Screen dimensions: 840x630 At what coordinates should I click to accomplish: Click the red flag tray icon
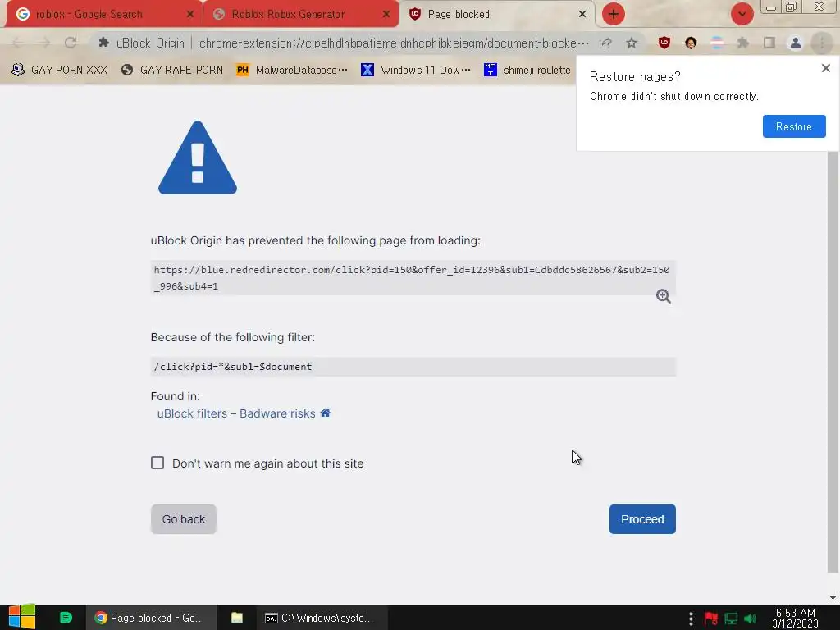pyautogui.click(x=711, y=619)
